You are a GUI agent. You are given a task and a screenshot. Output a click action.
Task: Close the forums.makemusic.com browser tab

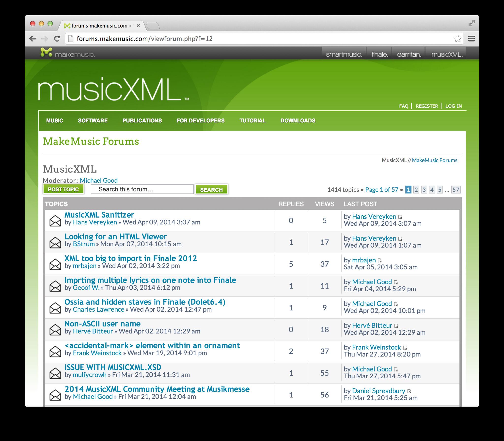point(138,26)
